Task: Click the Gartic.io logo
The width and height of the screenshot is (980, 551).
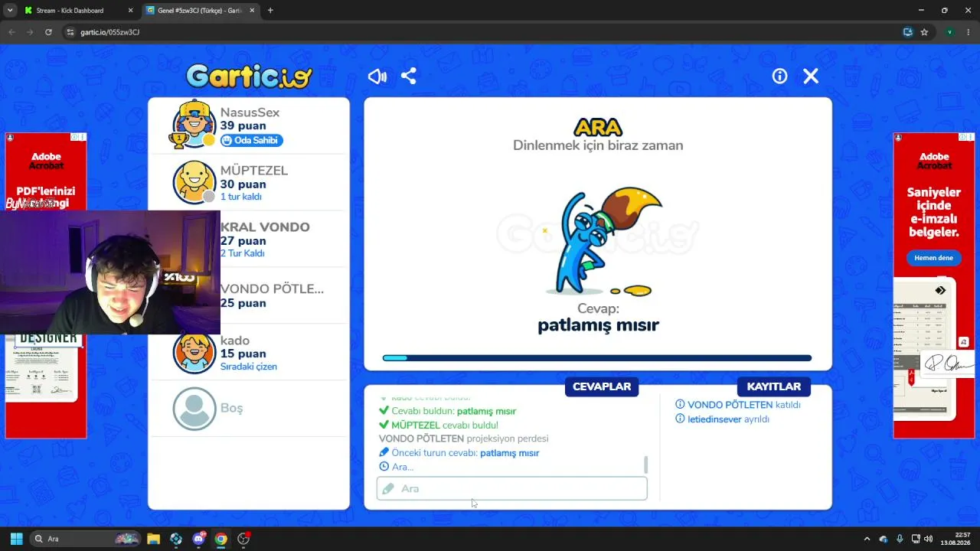Action: tap(249, 76)
